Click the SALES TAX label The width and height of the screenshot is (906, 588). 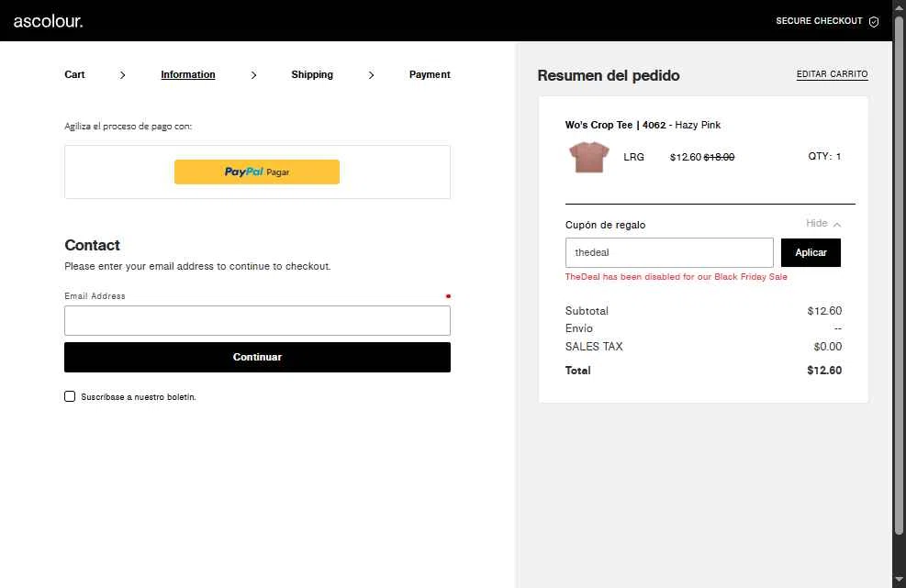click(x=594, y=347)
